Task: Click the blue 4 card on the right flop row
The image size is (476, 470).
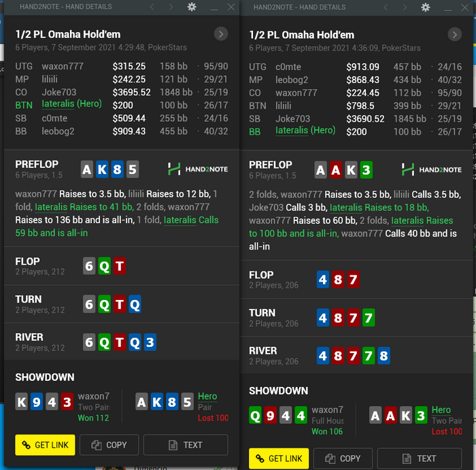Action: [323, 280]
